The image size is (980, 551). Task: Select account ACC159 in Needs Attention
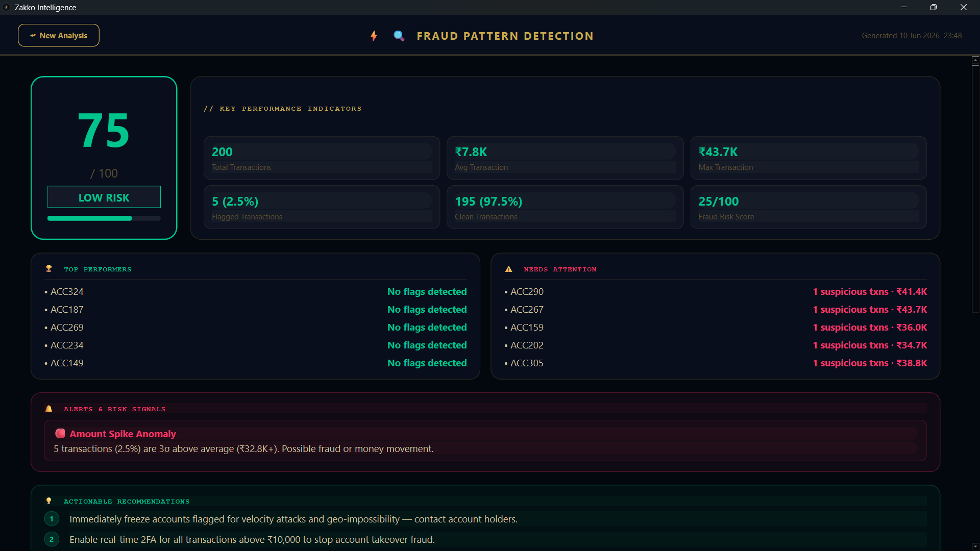point(527,328)
